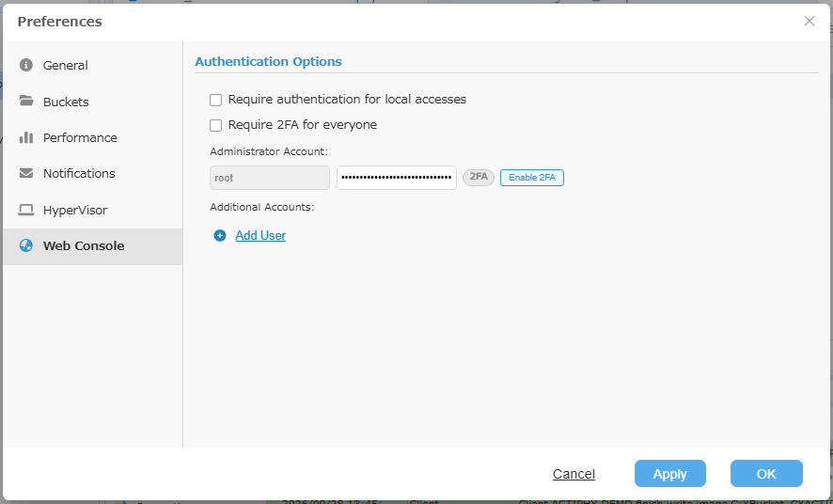Switch to the Buckets section

[x=66, y=102]
